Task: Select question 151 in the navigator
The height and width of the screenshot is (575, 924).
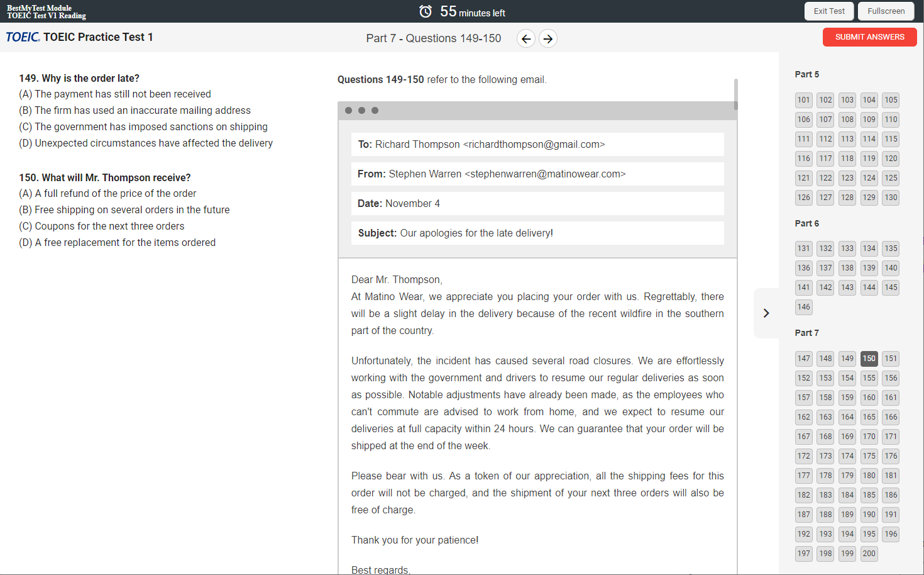Action: click(x=891, y=359)
